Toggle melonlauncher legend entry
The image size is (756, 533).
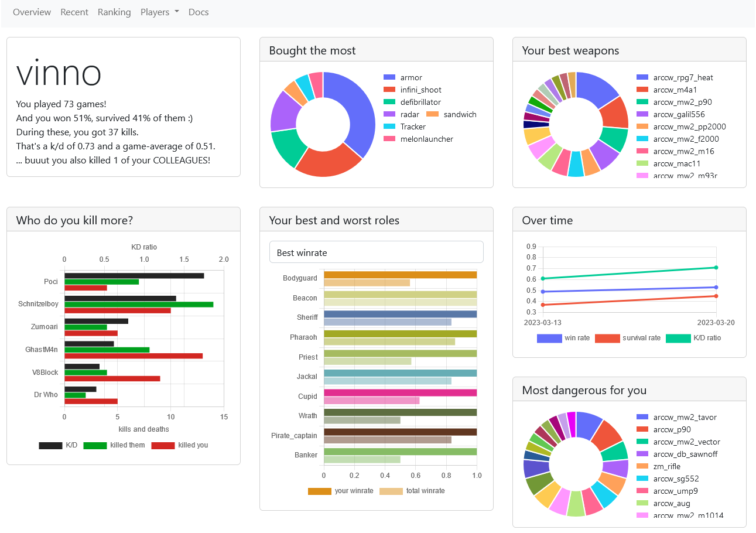[x=418, y=139]
